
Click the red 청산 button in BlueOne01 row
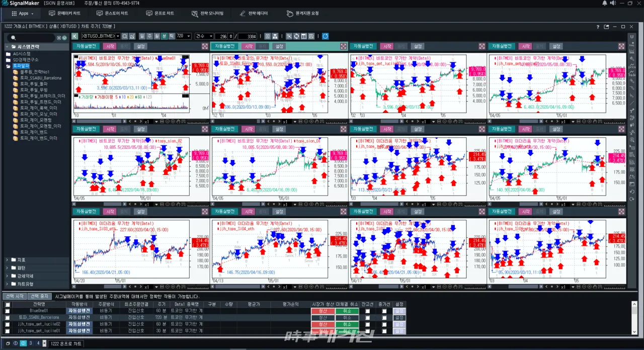point(323,311)
